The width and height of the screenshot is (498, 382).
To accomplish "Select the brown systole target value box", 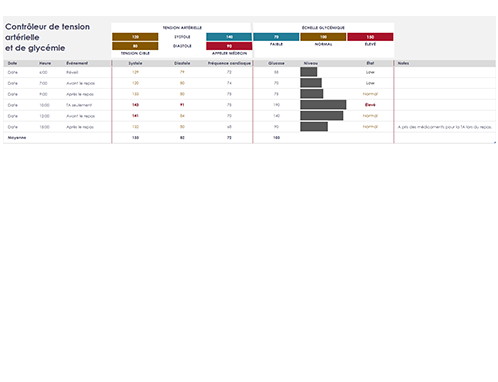I will 135,37.
